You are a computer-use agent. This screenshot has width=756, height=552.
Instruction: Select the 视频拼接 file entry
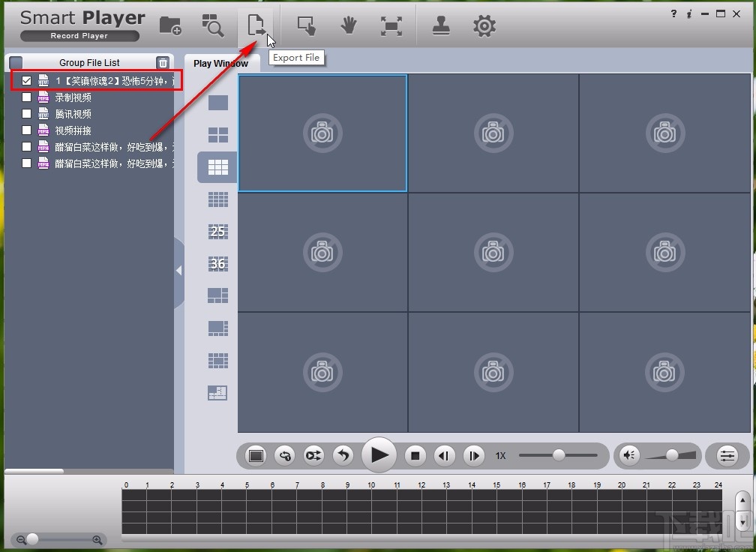(x=73, y=130)
